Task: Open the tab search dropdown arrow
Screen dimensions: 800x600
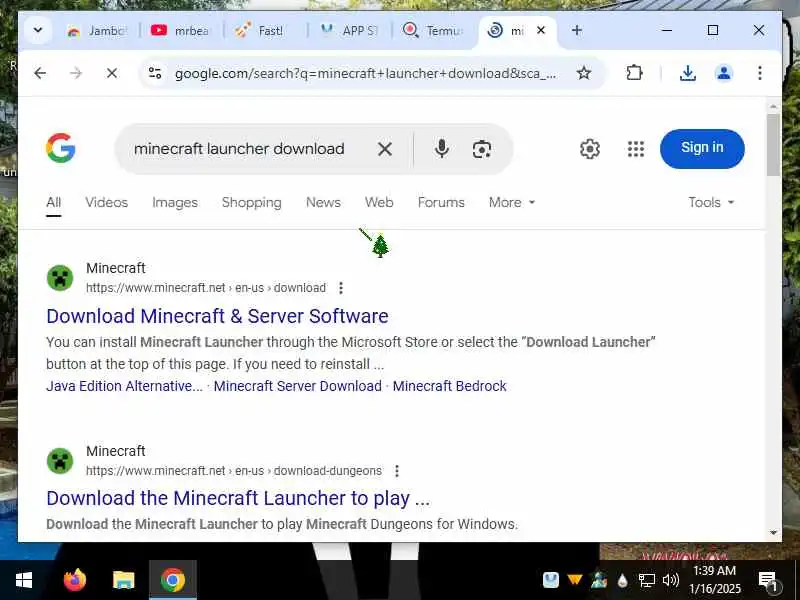Action: pos(38,30)
